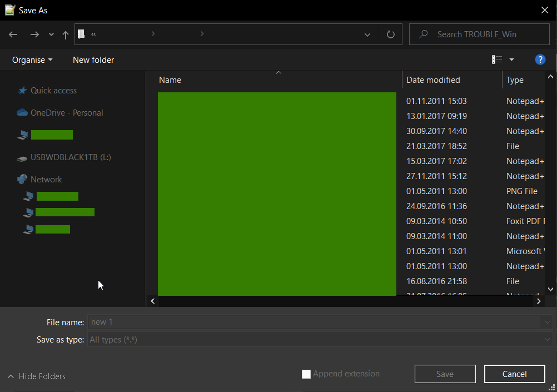This screenshot has width=557, height=392.
Task: Go back to the previous folder
Action: point(13,34)
